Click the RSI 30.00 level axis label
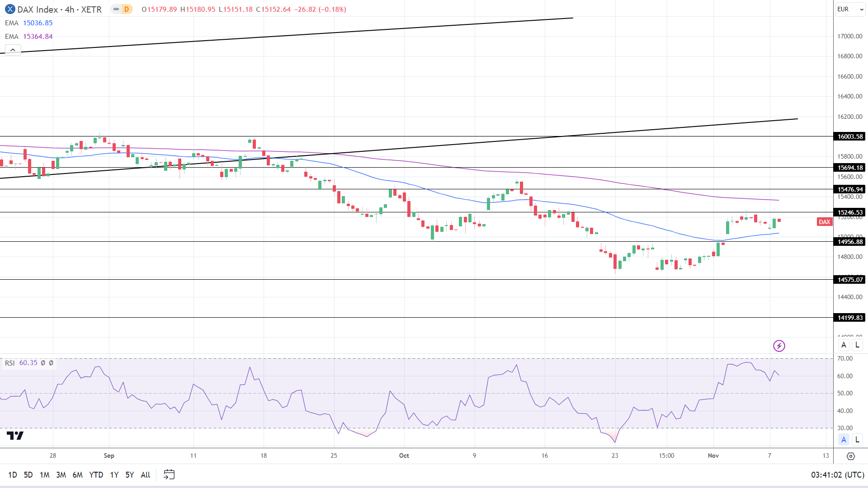The height and width of the screenshot is (488, 868). [845, 428]
